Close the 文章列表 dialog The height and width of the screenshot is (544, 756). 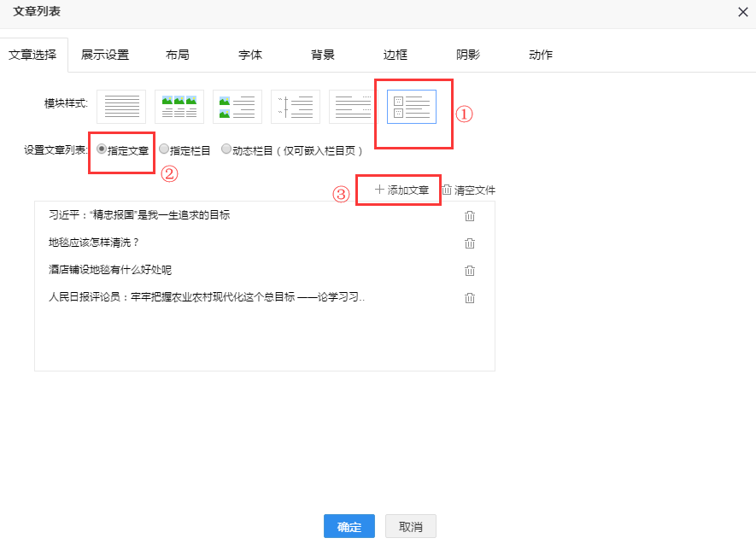pyautogui.click(x=741, y=11)
